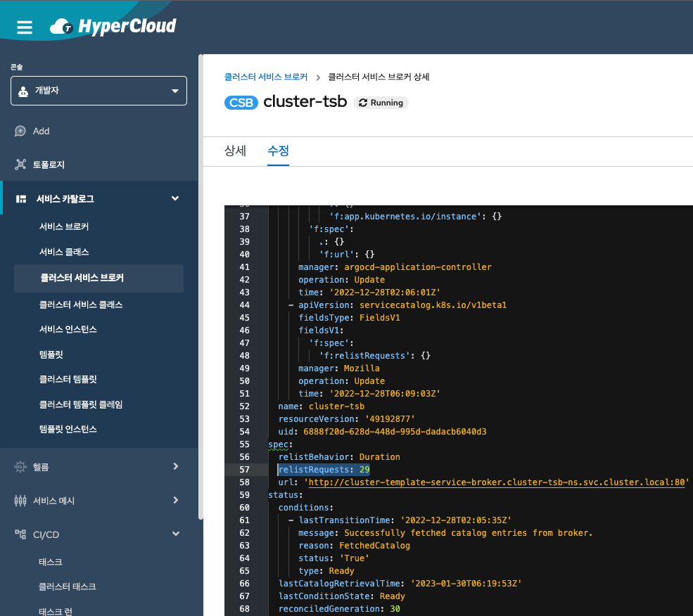693x616 pixels.
Task: Click the broker url value in YAML
Action: point(495,482)
